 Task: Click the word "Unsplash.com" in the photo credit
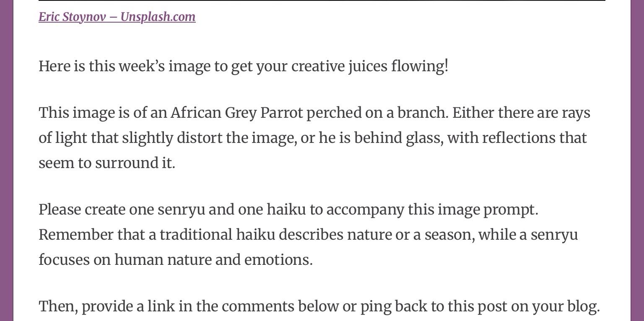click(x=158, y=17)
